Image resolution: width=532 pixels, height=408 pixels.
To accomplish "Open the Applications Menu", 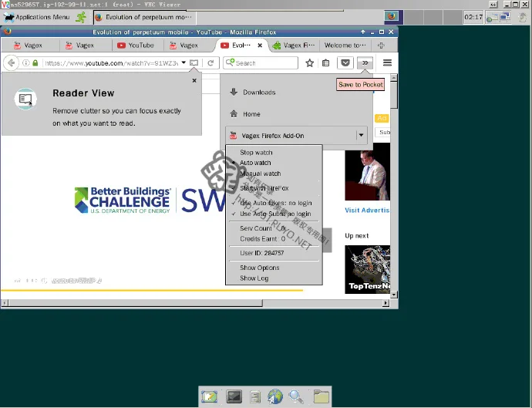I will [x=37, y=17].
